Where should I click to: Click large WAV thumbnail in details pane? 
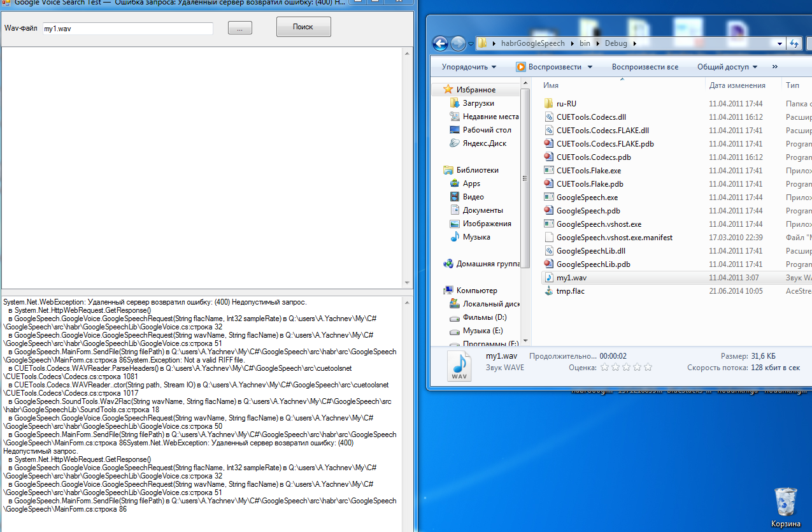pyautogui.click(x=460, y=366)
